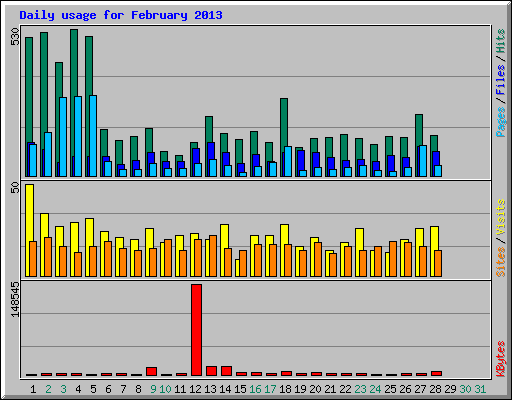Click day 20 on the x-axis
Viewport: 512px width, 400px height.
[315, 389]
